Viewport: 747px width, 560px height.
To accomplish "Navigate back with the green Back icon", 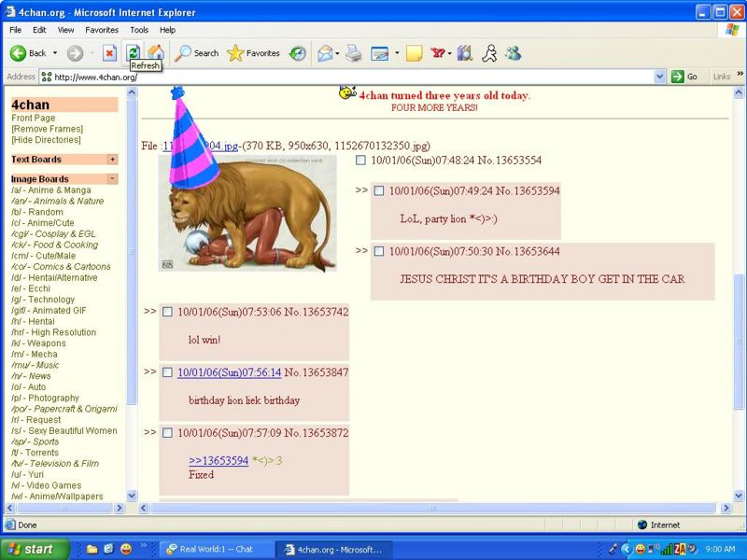I will click(x=21, y=54).
